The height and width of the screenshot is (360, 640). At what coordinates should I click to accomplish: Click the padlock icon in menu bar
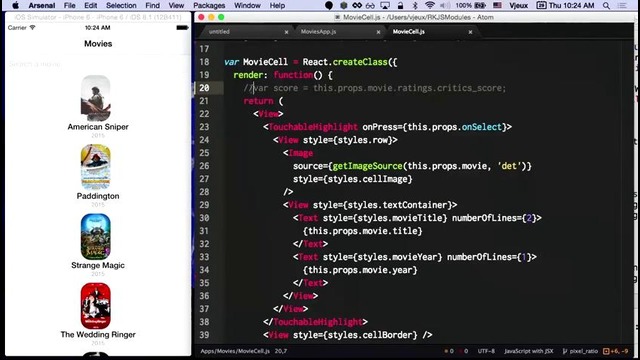click(x=400, y=5)
